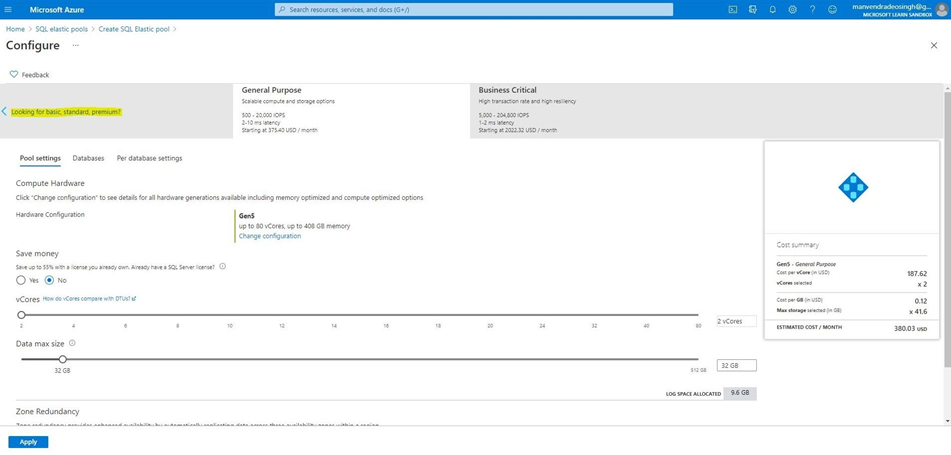Open the Help question mark icon
This screenshot has width=951, height=455.
tap(812, 10)
